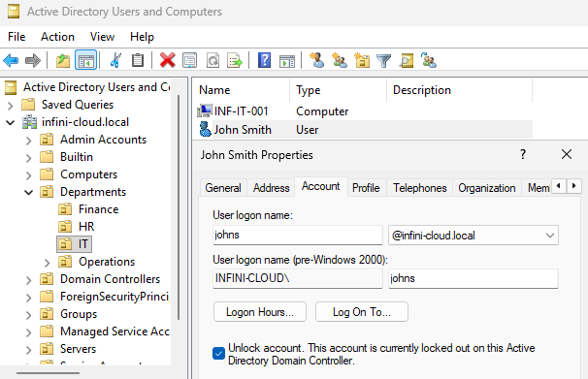Click the properties dialog help question mark

coord(523,154)
